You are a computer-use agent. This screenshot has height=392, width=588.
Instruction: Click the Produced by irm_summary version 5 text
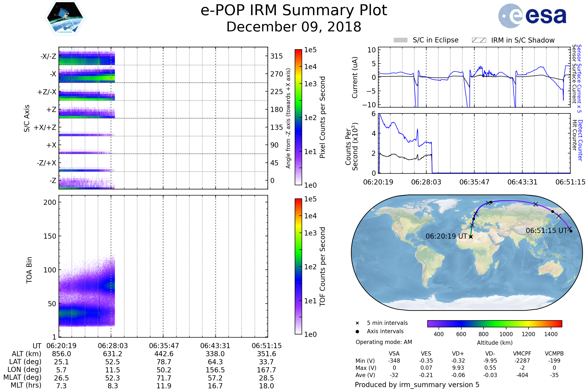tap(417, 385)
